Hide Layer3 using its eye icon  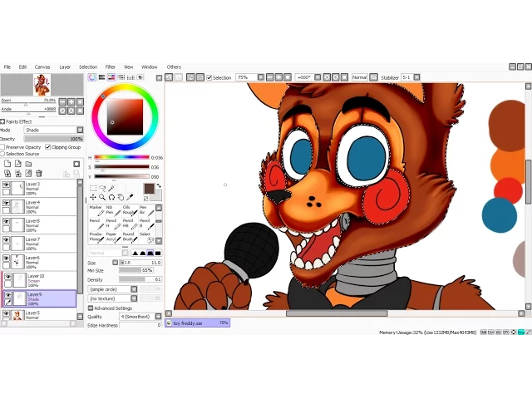pos(6,185)
